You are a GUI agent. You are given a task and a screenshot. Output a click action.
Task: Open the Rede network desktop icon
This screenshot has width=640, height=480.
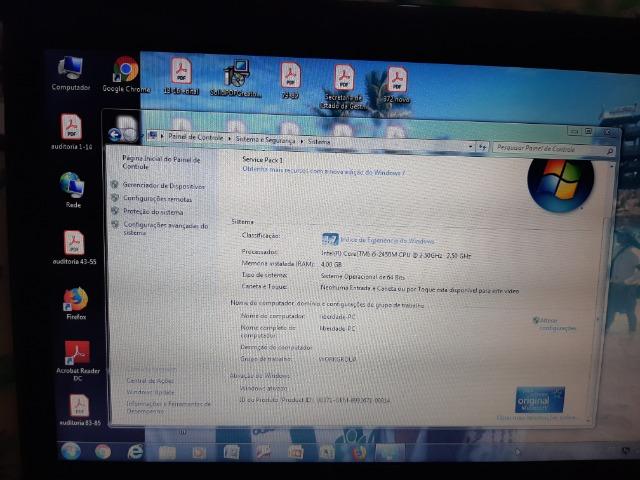coord(73,190)
